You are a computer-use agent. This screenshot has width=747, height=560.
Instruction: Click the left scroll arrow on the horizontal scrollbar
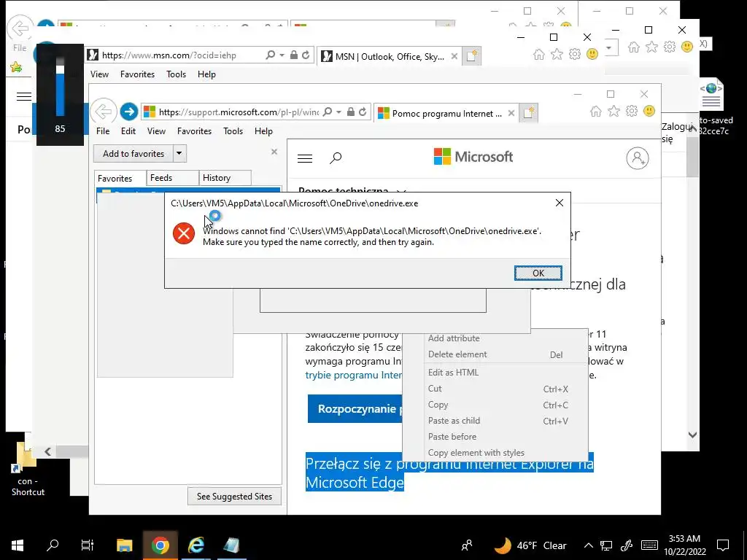(x=47, y=451)
